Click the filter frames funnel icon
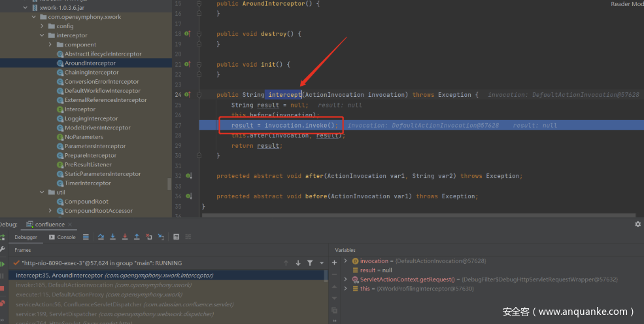 coord(310,262)
